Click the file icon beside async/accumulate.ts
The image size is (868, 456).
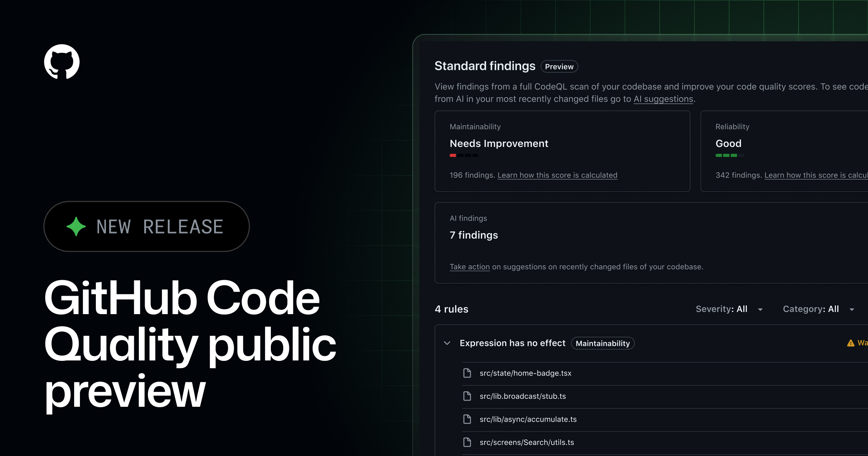pyautogui.click(x=467, y=419)
